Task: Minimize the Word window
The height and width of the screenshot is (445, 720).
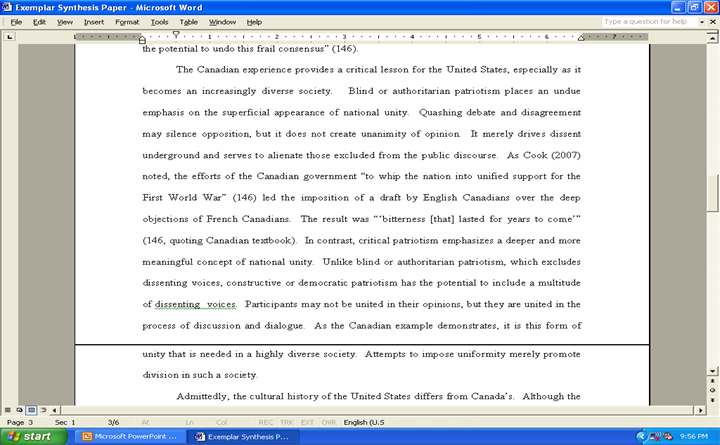Action: (678, 7)
